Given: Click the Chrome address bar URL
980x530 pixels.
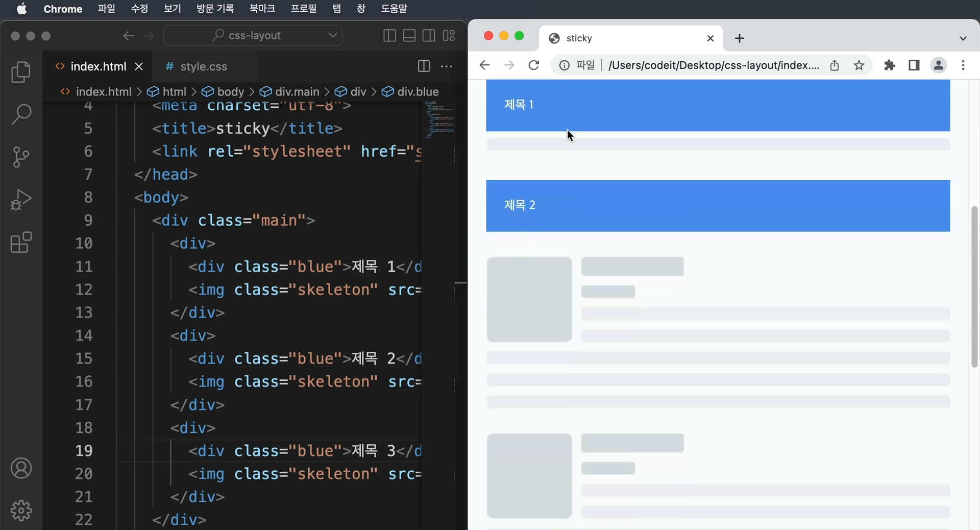Looking at the screenshot, I should pyautogui.click(x=714, y=65).
